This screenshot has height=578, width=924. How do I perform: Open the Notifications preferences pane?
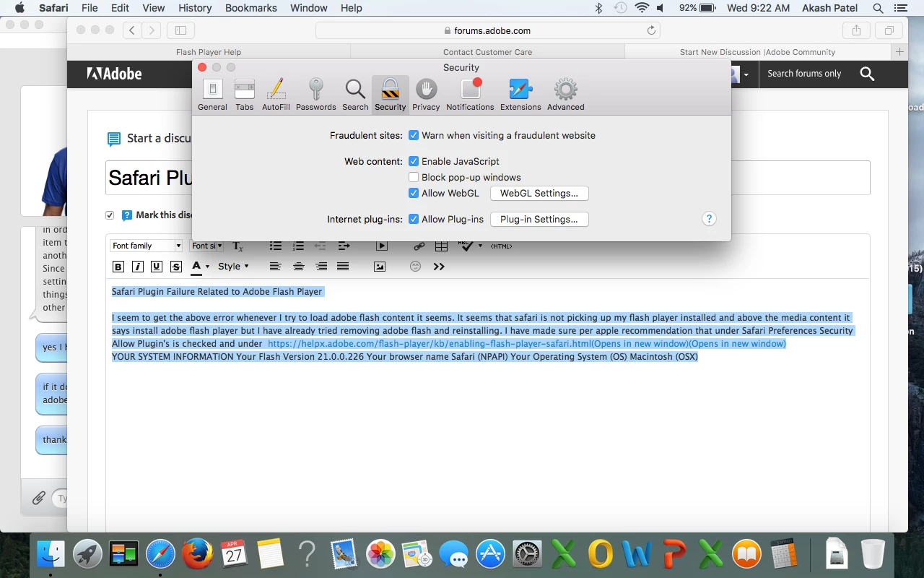coord(470,95)
